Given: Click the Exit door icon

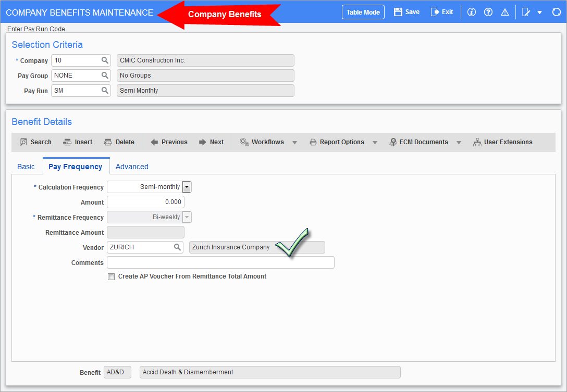Looking at the screenshot, I should click(435, 12).
